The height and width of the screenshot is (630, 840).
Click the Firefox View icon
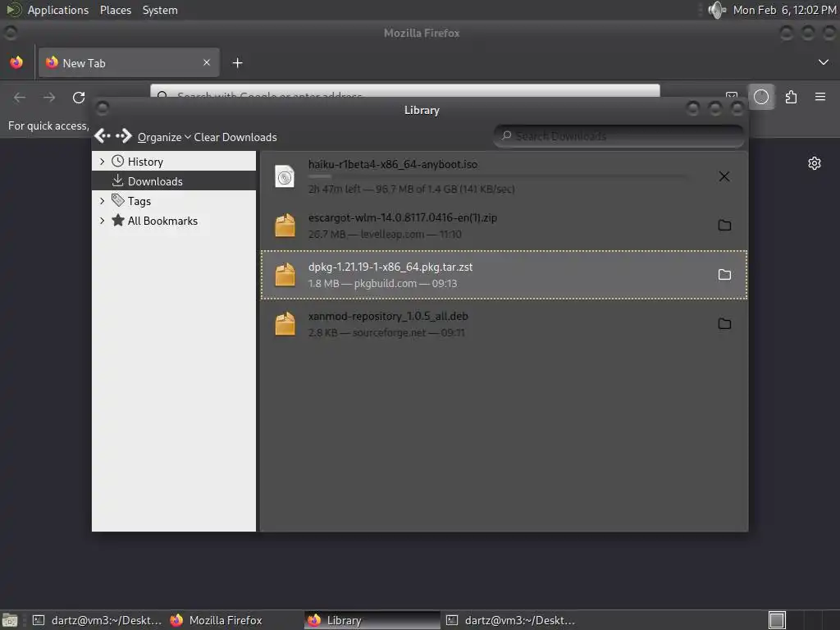16,62
